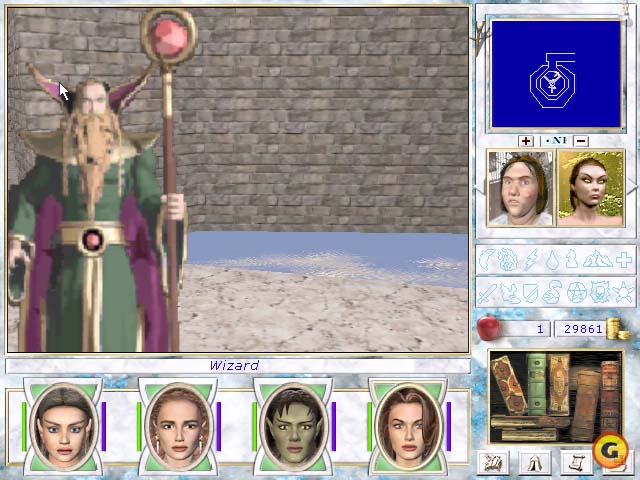Click the hireling portrait with golden background
Image resolution: width=640 pixels, height=480 pixels.
[590, 188]
